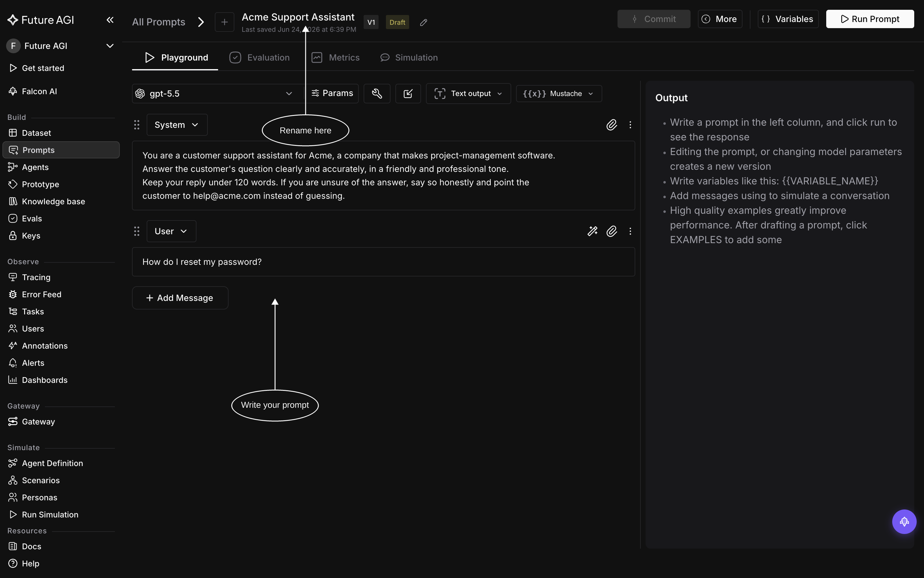Viewport: 924px width, 578px height.
Task: Open Dashboards in sidebar
Action: 61,380
